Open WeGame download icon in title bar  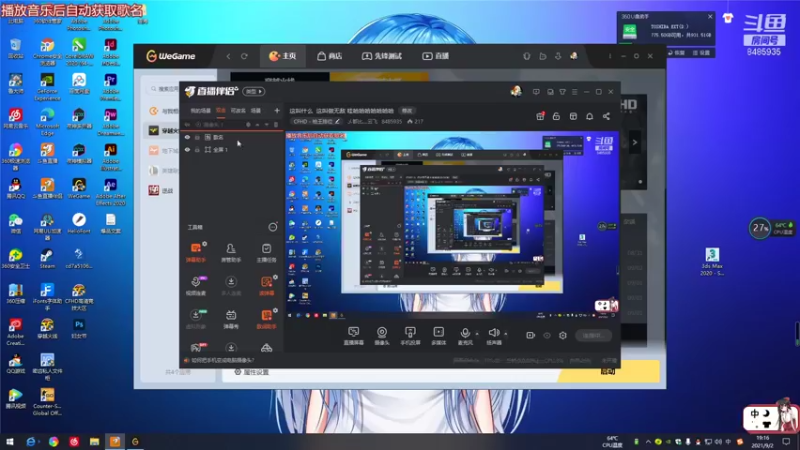click(558, 56)
